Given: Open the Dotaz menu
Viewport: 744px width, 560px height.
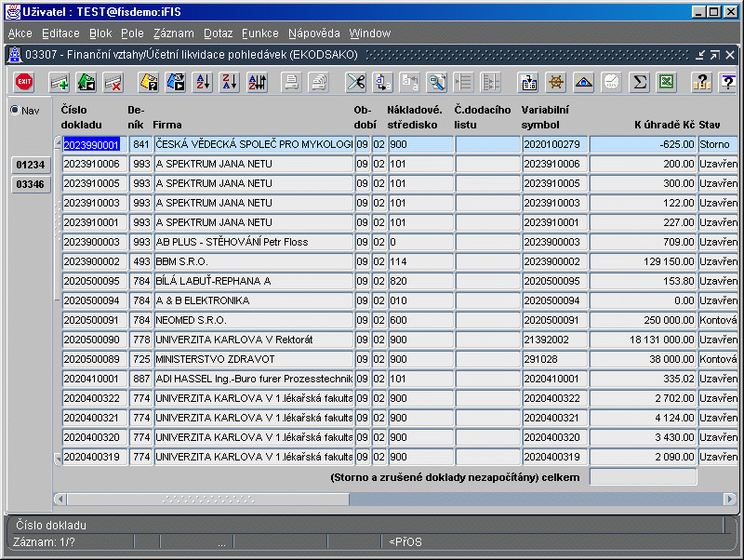Looking at the screenshot, I should 219,33.
